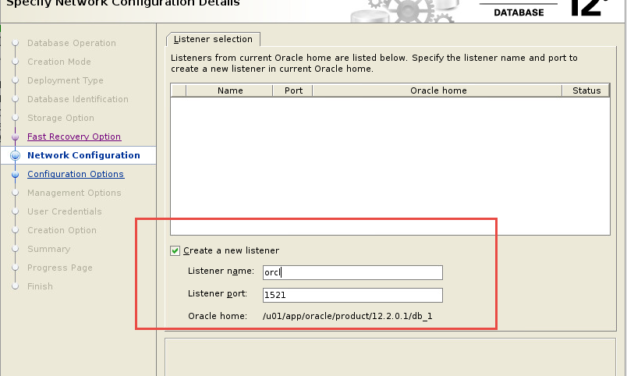Click the Deployment Type step label
Viewport: 627px width, 376px height.
65,80
